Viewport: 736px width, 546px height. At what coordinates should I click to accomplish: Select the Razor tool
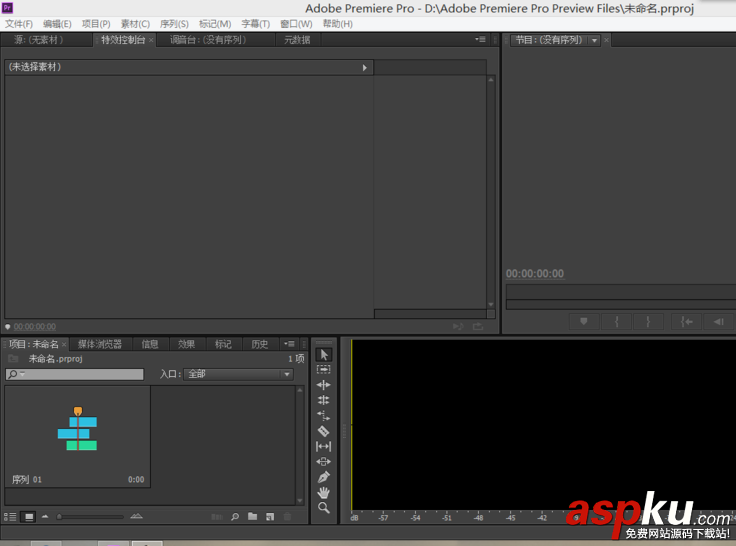click(x=323, y=431)
